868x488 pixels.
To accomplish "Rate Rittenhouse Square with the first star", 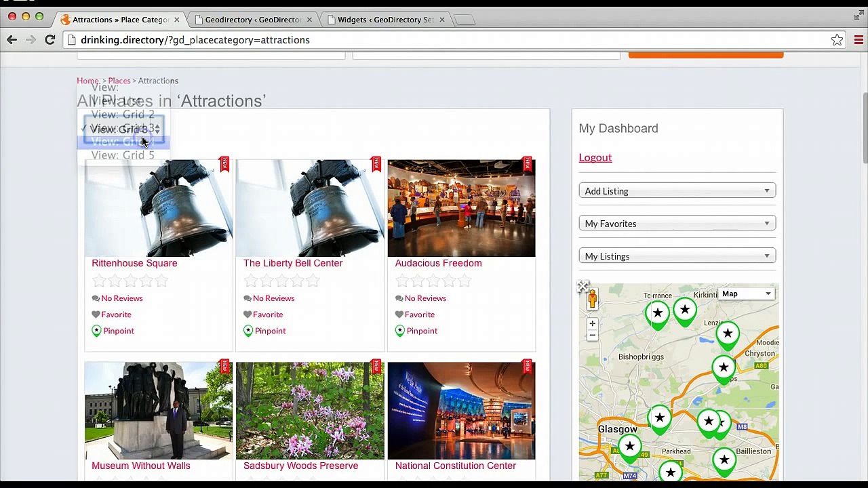I will pos(99,281).
